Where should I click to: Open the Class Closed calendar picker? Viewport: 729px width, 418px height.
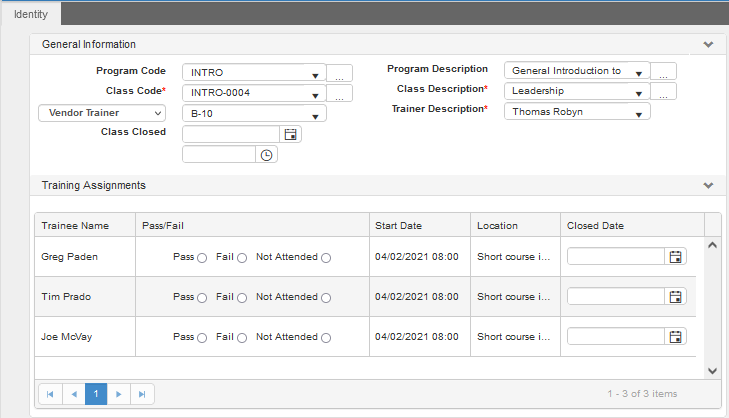pos(291,134)
